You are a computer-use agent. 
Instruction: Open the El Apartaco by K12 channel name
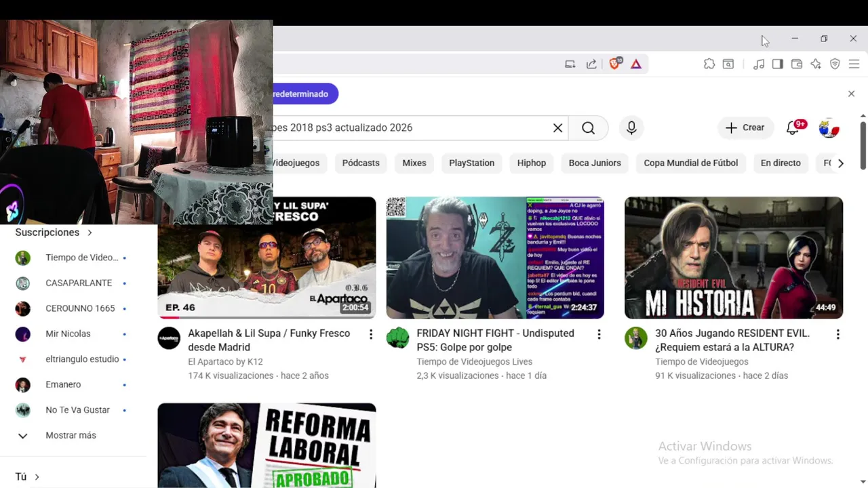pos(225,362)
